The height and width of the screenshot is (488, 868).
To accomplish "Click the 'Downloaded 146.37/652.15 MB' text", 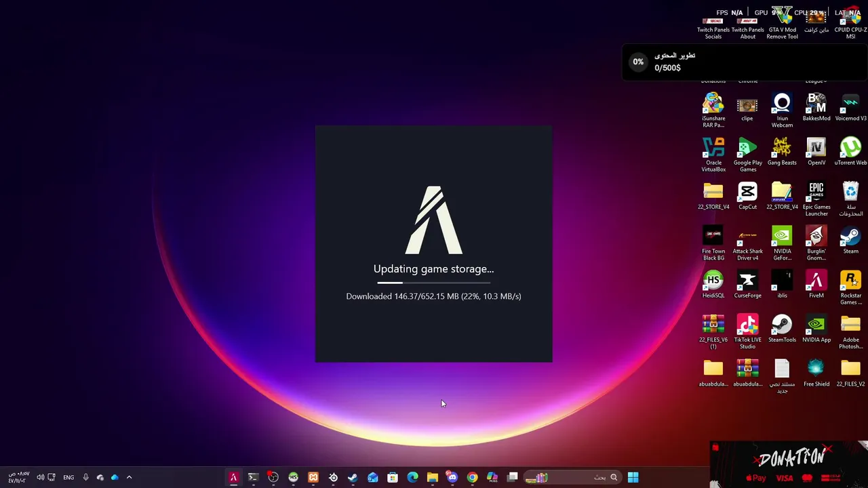I will pyautogui.click(x=403, y=296).
